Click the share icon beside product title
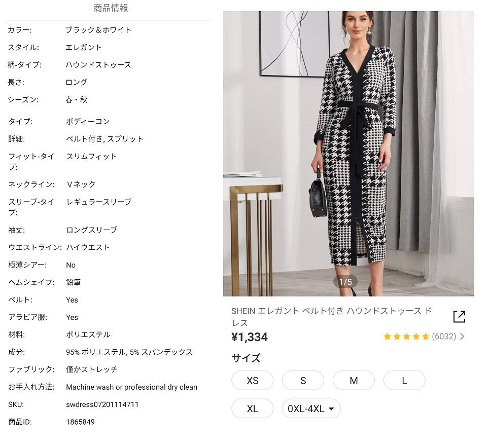 click(x=459, y=317)
